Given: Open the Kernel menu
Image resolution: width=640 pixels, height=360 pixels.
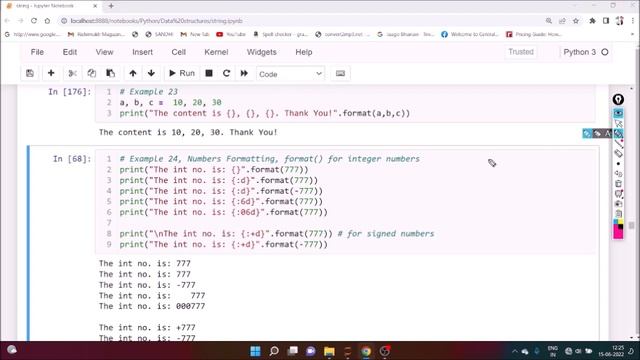Looking at the screenshot, I should [x=216, y=52].
